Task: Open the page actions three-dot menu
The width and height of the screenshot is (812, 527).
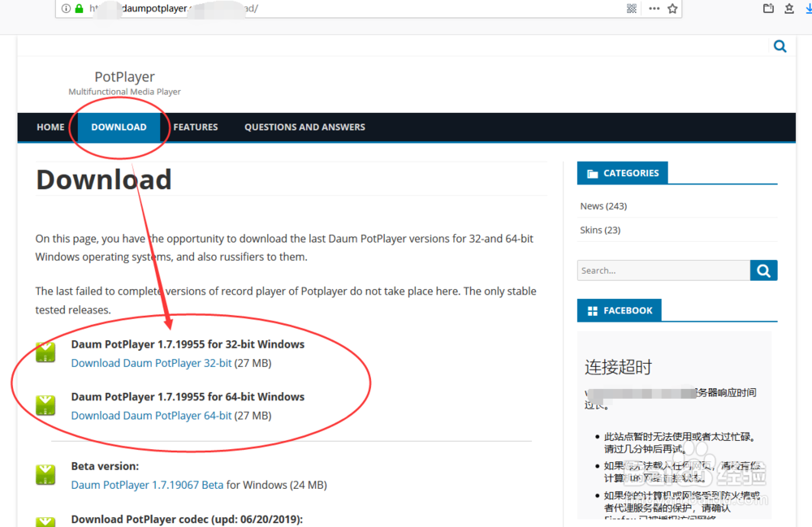Action: pos(654,8)
